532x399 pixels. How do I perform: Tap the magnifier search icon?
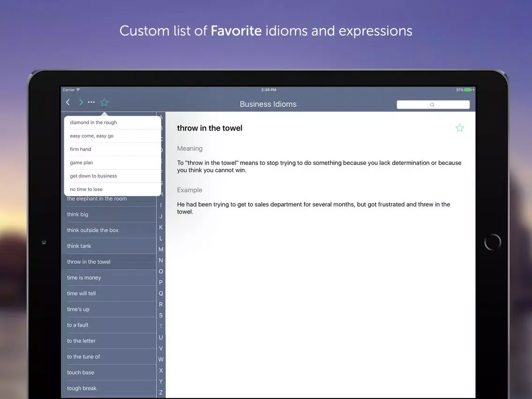pos(432,104)
